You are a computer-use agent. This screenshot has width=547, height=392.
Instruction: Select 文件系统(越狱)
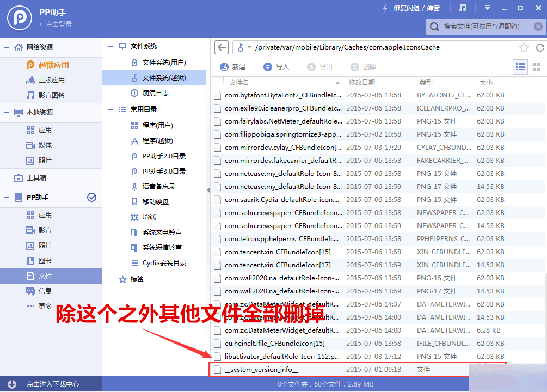click(x=154, y=78)
